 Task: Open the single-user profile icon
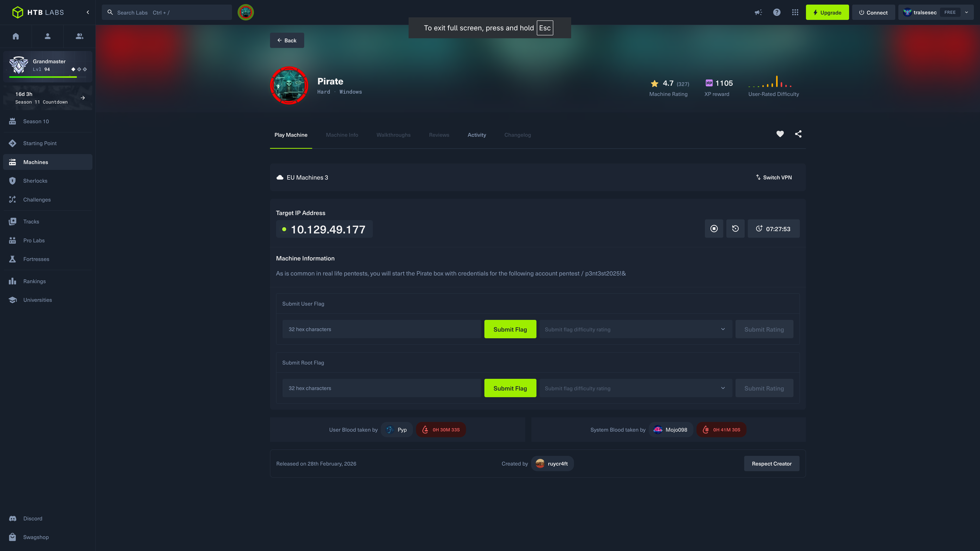click(48, 36)
